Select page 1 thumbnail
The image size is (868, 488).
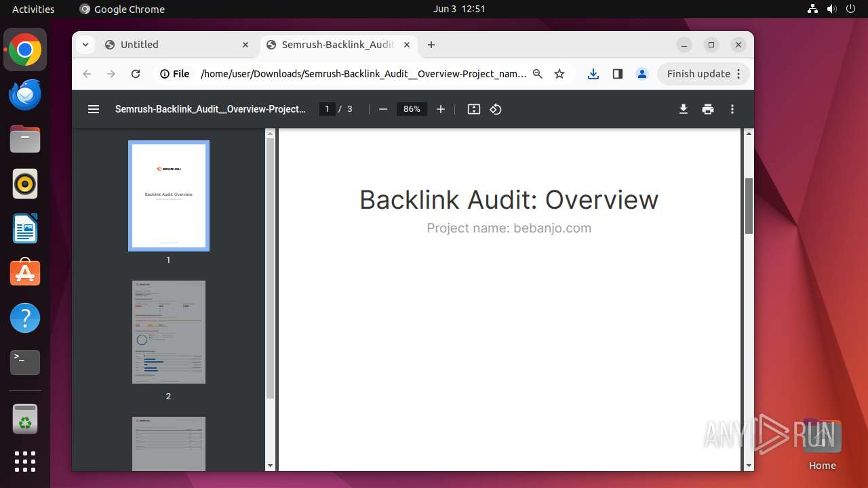pos(169,196)
